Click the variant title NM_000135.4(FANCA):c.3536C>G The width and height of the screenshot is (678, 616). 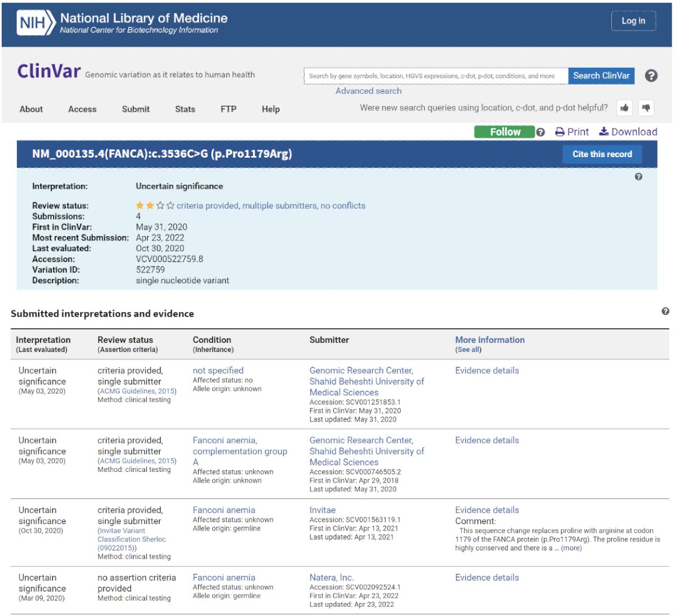[162, 154]
